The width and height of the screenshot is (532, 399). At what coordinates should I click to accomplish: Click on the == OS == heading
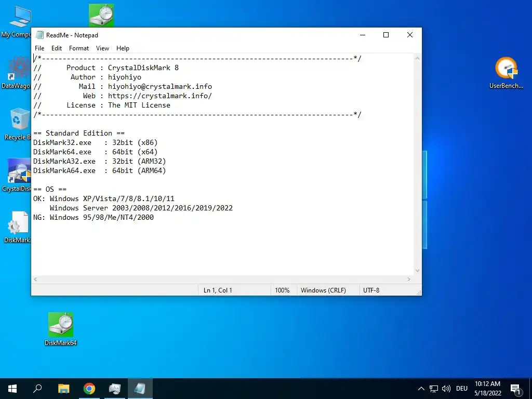point(50,189)
